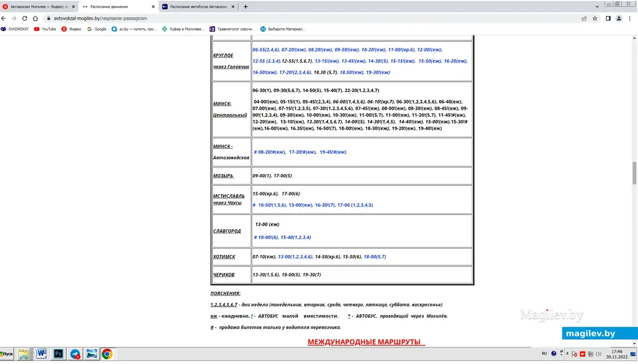Go to the browser home page
Viewport: 638px width, 364px height.
34,18
